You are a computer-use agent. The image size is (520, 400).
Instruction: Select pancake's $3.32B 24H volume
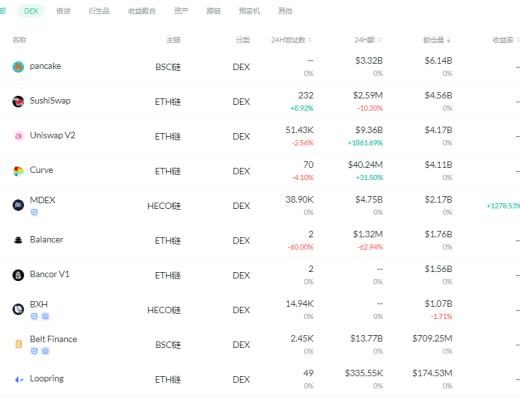pyautogui.click(x=369, y=61)
